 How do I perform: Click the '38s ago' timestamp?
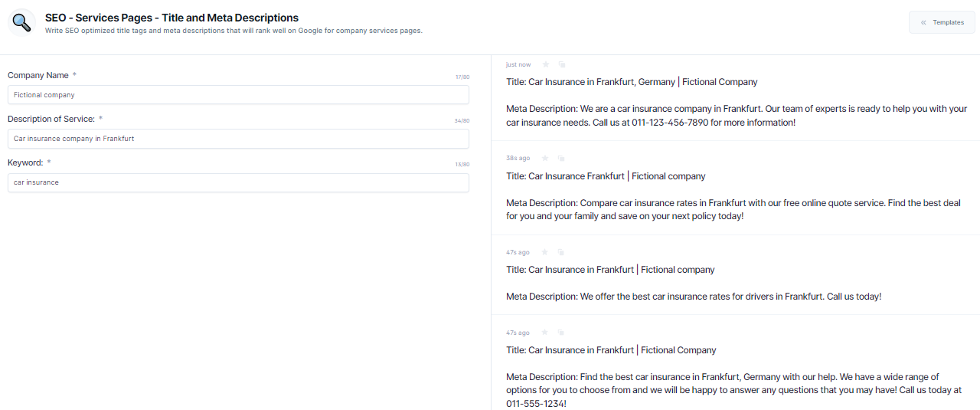(518, 158)
